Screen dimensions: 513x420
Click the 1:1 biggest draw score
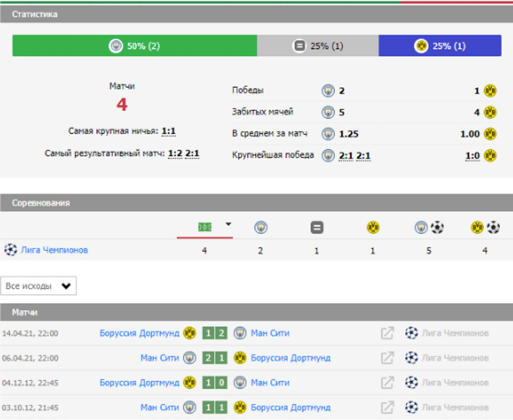point(168,131)
